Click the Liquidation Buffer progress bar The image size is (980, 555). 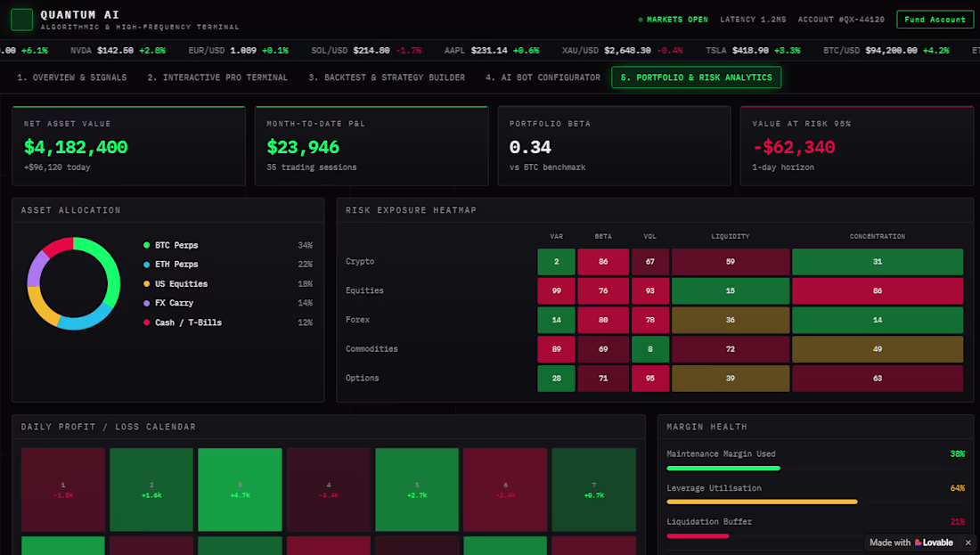815,535
